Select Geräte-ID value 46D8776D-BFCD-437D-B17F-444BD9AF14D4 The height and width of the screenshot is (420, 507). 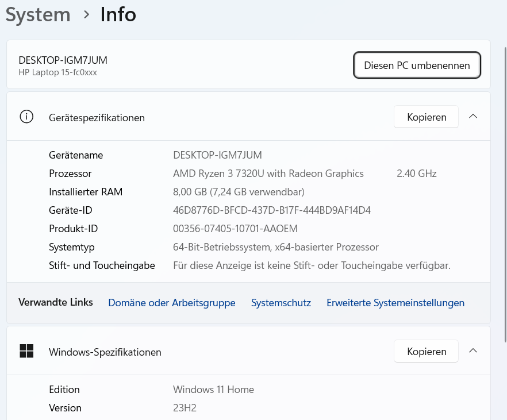click(x=271, y=210)
